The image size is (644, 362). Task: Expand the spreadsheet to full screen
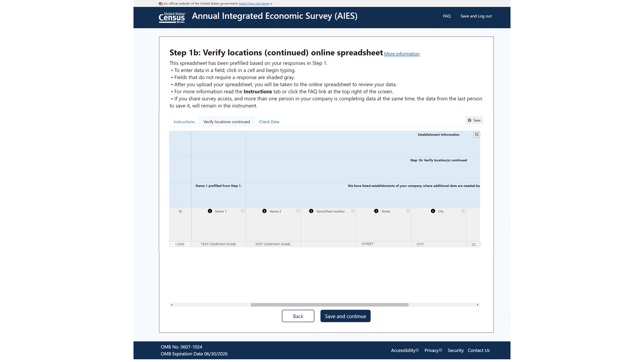pos(477,134)
